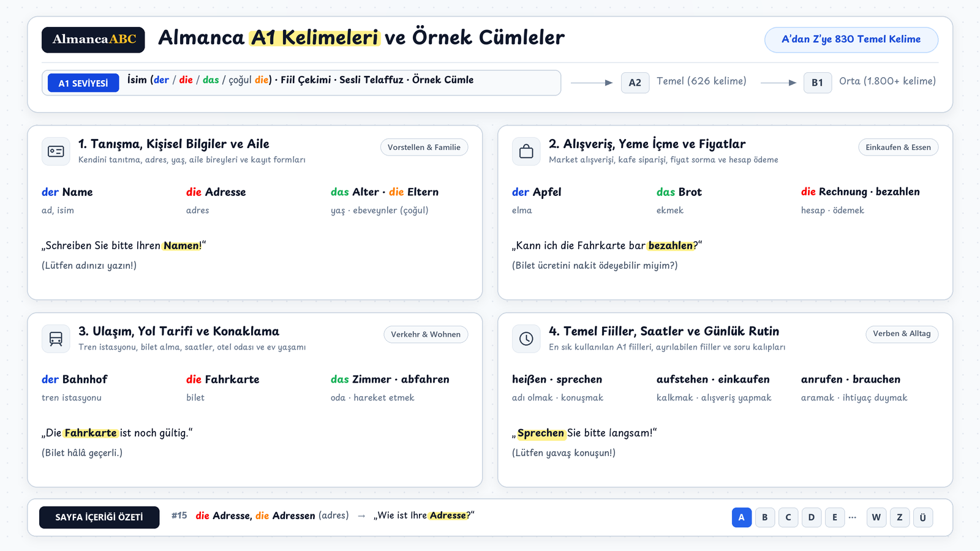This screenshot has width=980, height=551.
Task: Select letter Z in alphabet index
Action: (x=900, y=517)
